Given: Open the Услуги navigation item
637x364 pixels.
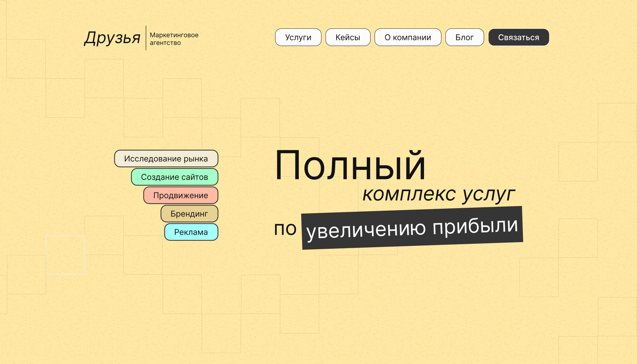Looking at the screenshot, I should 298,37.
